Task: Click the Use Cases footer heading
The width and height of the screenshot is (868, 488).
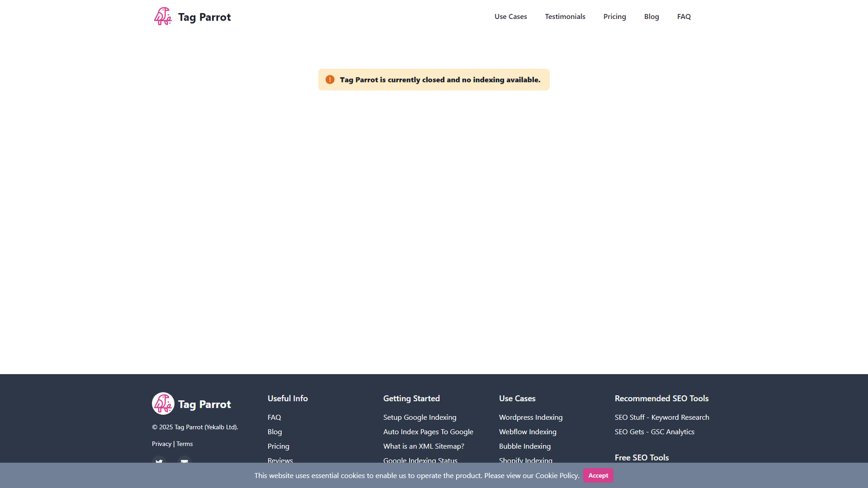Action: [517, 399]
